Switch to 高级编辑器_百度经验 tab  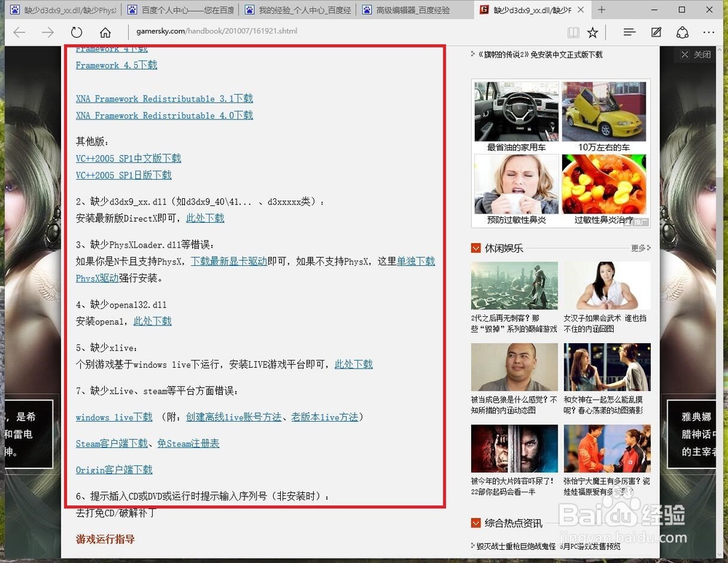tap(406, 9)
